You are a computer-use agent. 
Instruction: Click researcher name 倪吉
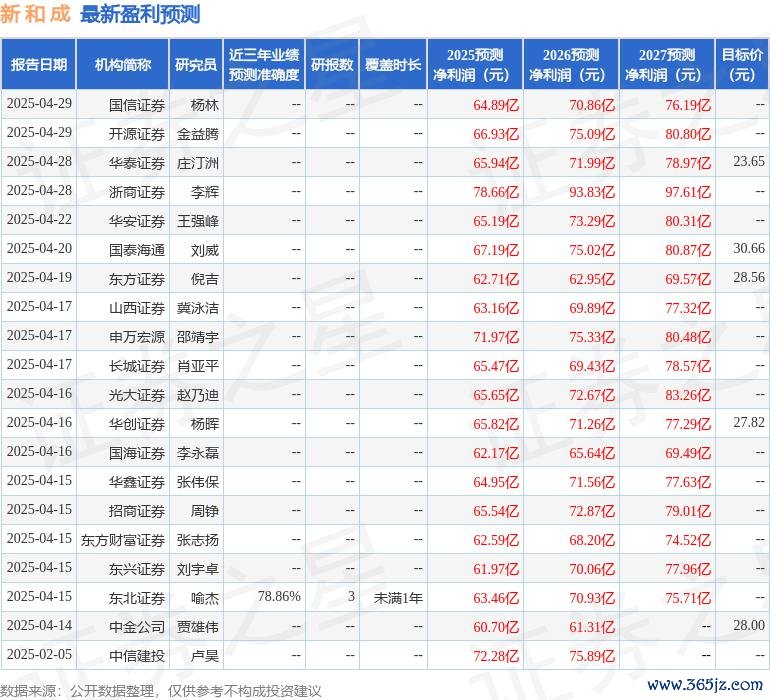click(205, 279)
